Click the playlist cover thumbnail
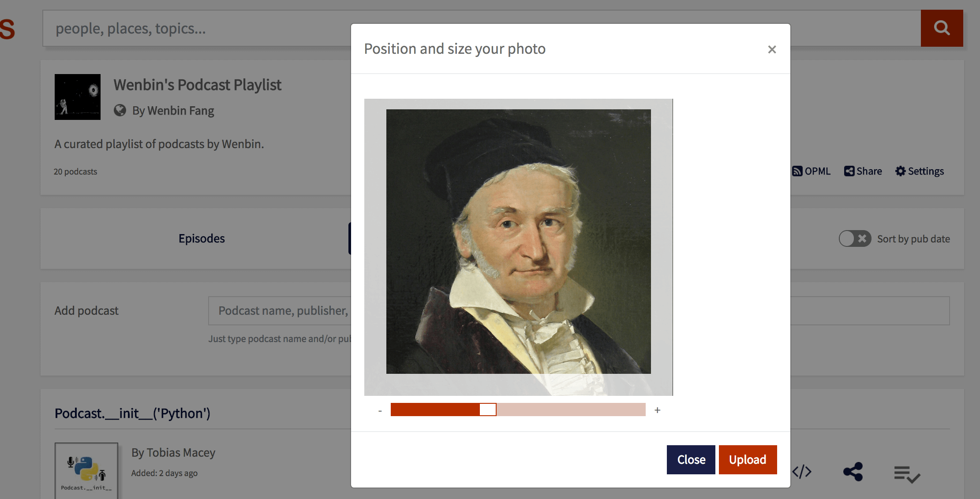The height and width of the screenshot is (499, 980). tap(78, 97)
